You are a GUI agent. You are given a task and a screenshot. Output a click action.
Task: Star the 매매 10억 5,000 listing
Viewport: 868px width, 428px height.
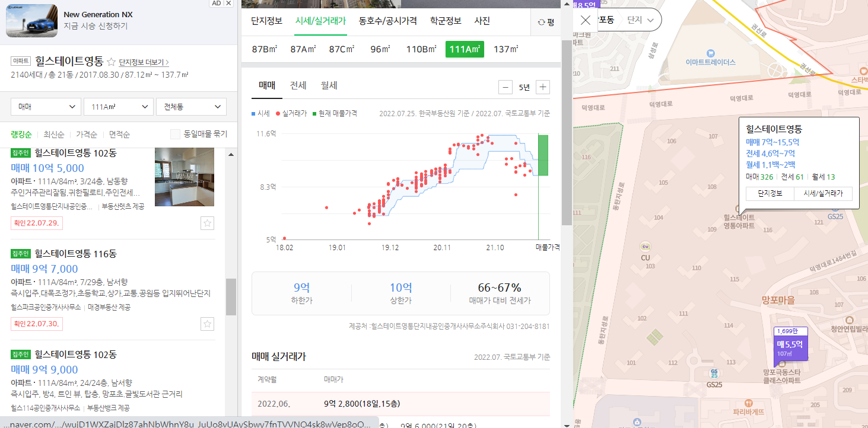pyautogui.click(x=207, y=223)
